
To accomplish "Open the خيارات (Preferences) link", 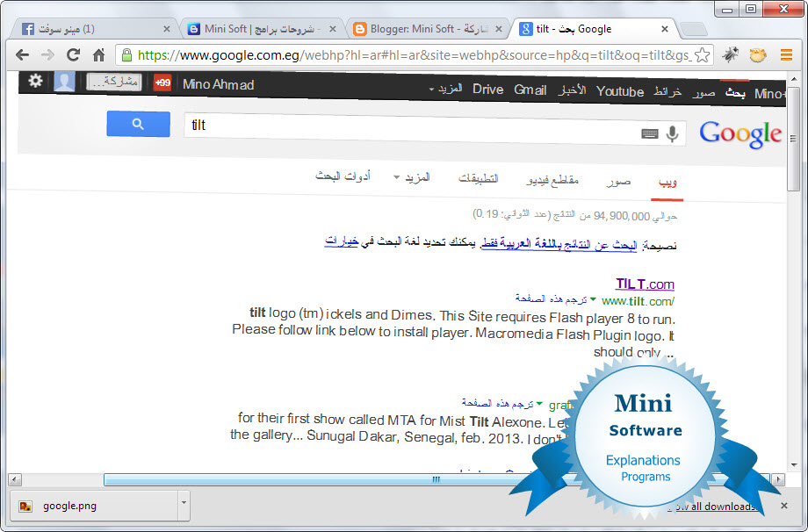I will (341, 241).
